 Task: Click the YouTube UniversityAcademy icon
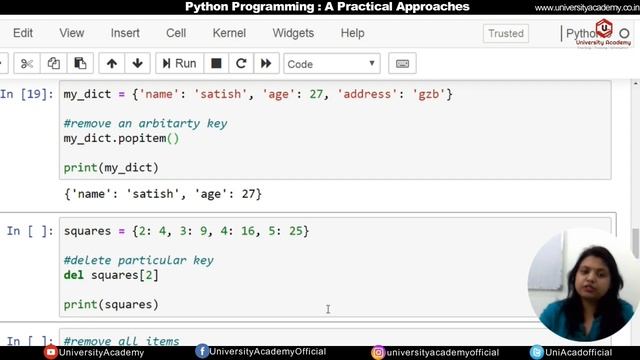51,352
